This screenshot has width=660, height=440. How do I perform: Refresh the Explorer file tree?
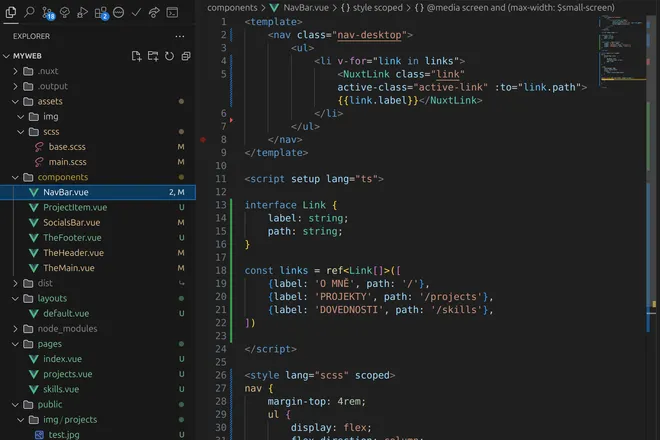[169, 56]
